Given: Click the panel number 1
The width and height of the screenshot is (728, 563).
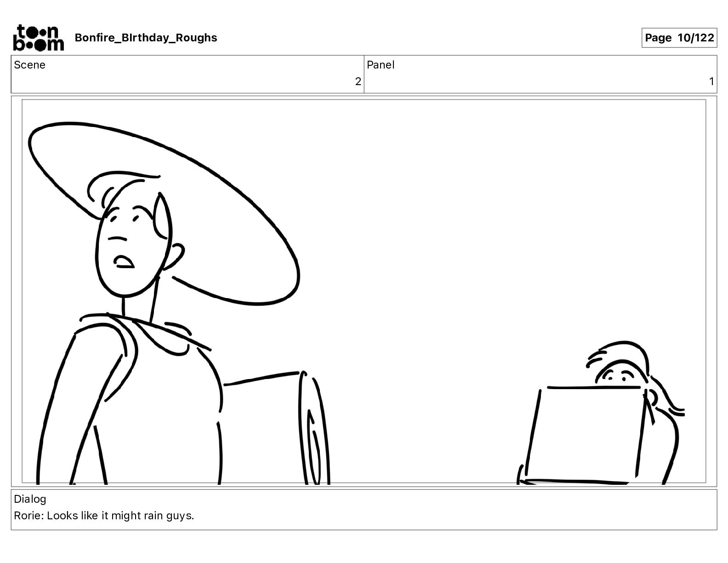Looking at the screenshot, I should pyautogui.click(x=711, y=81).
